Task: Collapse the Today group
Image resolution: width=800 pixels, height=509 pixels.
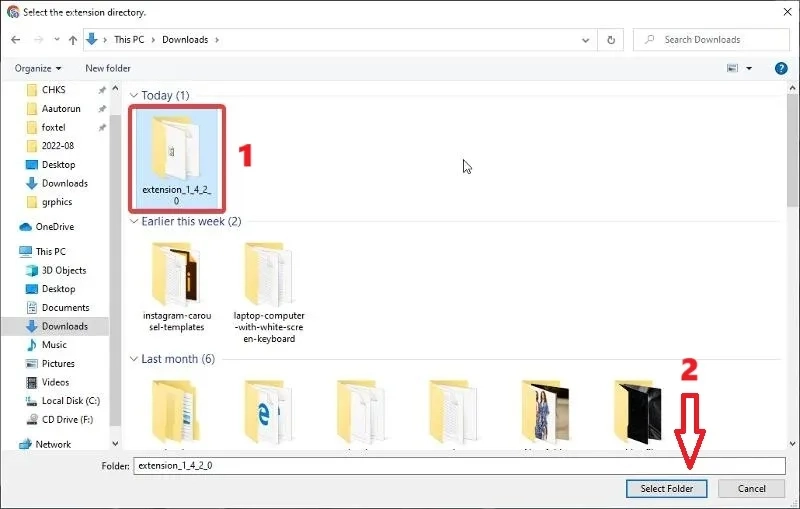Action: [134, 95]
